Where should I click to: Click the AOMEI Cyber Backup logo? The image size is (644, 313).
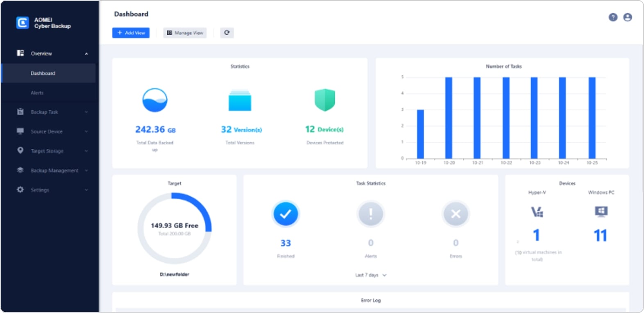click(23, 23)
